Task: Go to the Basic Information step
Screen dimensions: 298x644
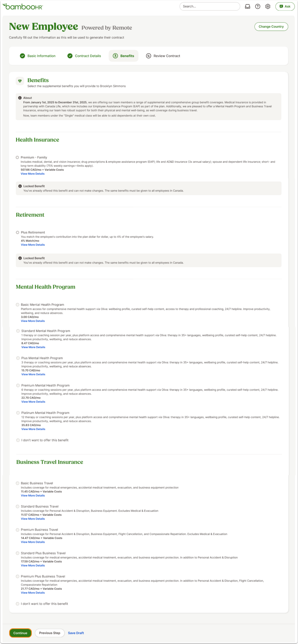Action: tap(38, 56)
